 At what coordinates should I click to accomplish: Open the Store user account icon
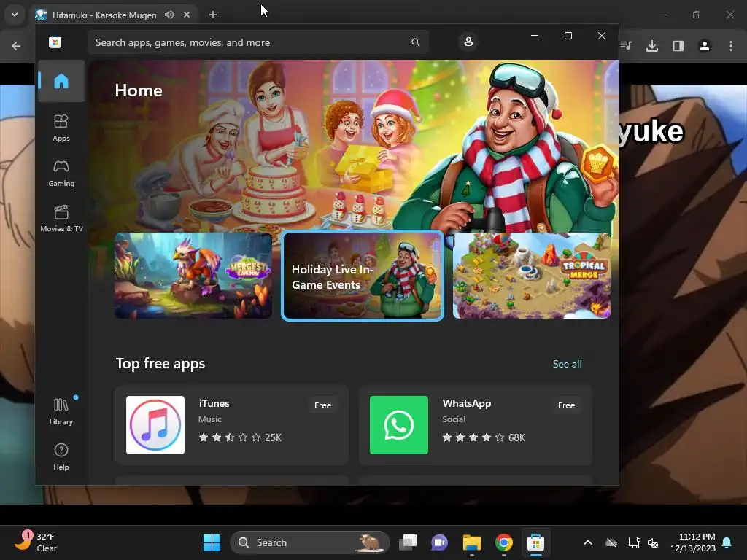pyautogui.click(x=468, y=42)
